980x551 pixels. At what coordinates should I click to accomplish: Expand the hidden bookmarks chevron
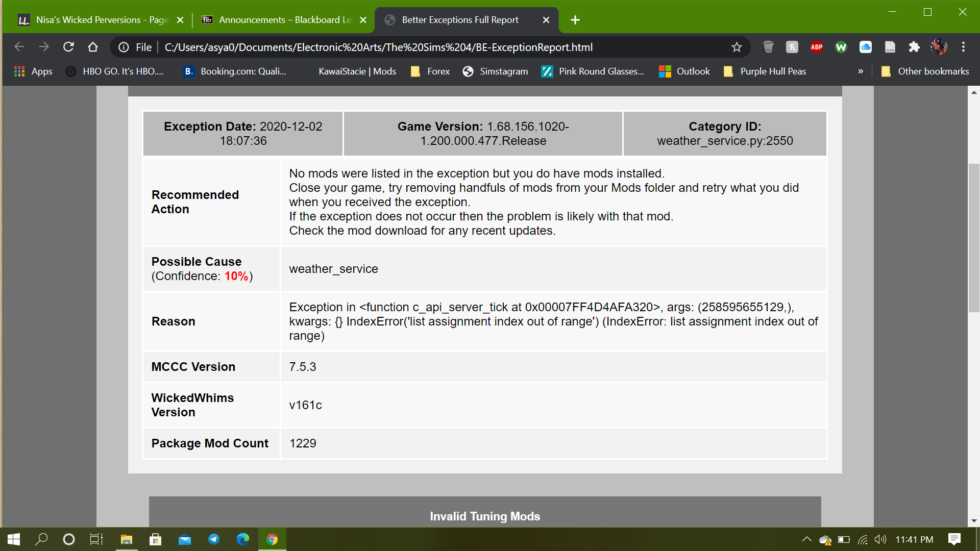861,71
